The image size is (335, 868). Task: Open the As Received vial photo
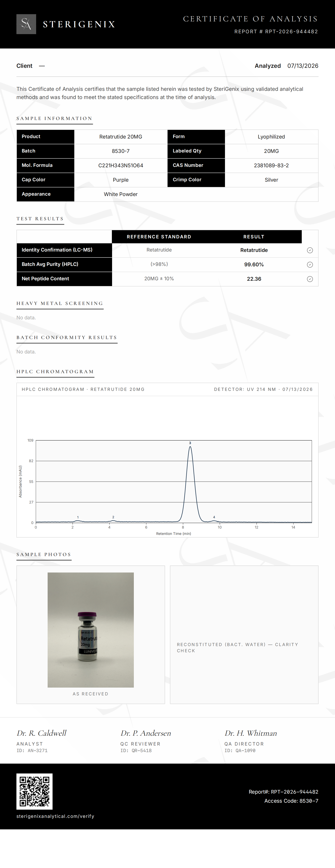point(91,630)
